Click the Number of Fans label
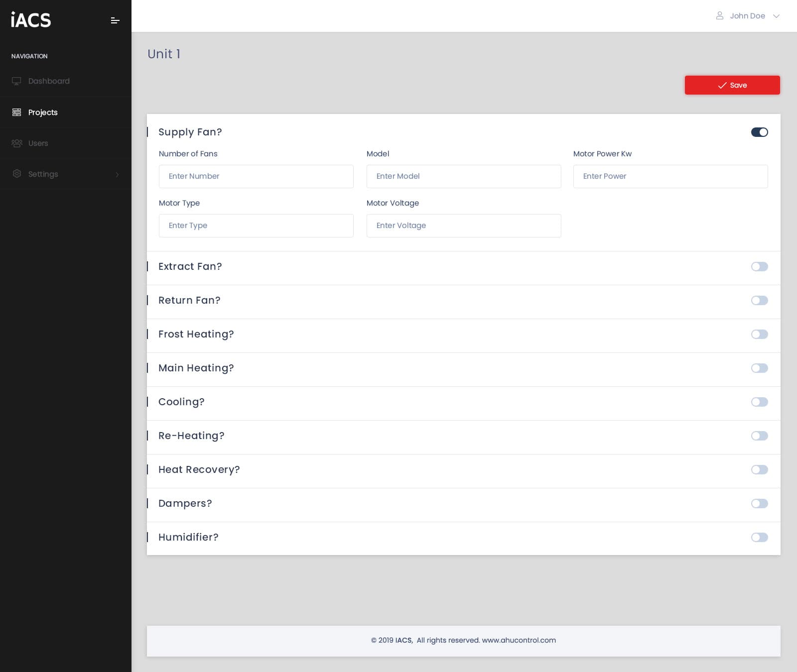Screen dimensions: 797x672 coord(188,154)
